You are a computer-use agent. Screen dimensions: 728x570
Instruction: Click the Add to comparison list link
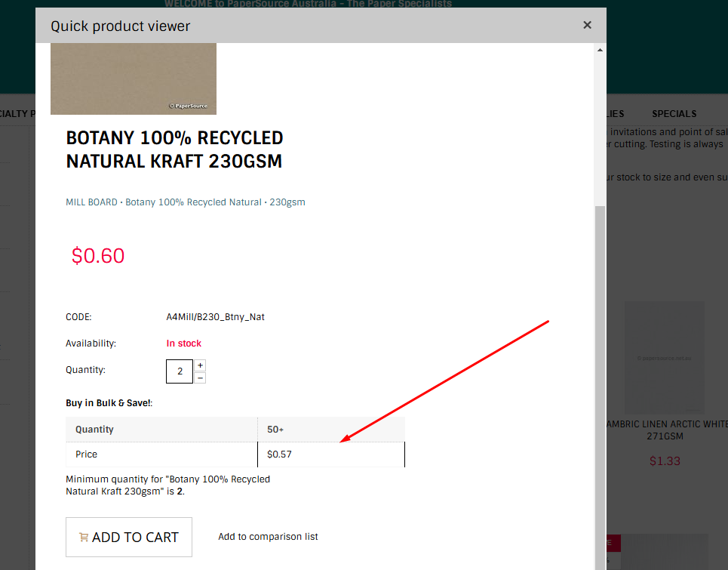point(268,537)
